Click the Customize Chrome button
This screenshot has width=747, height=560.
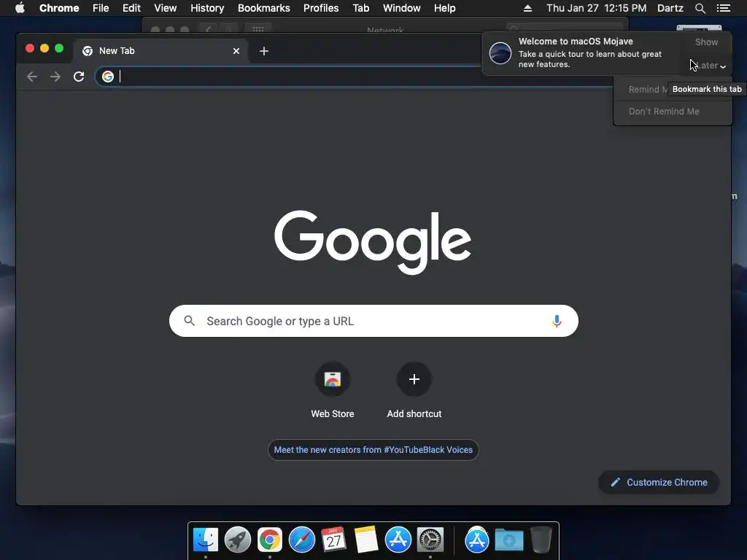pyautogui.click(x=659, y=483)
